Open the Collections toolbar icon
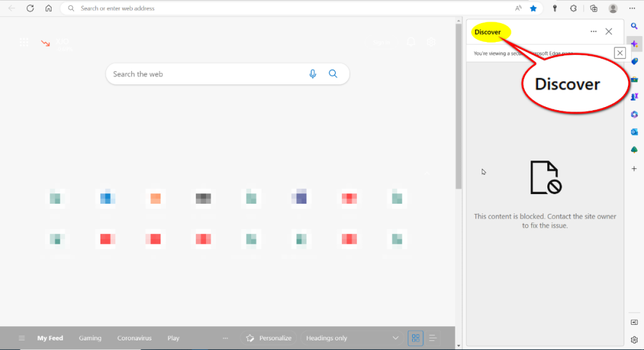Screen dimensions: 644x350 (x=594, y=8)
